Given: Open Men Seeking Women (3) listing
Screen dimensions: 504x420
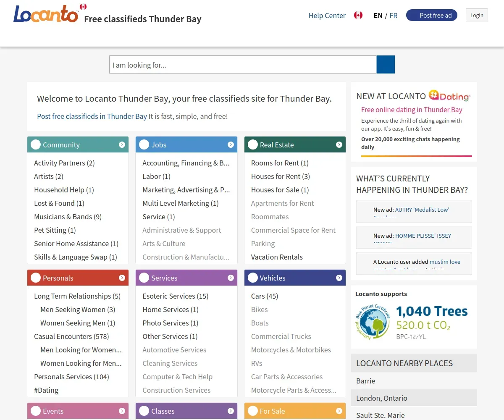Looking at the screenshot, I should [78, 310].
